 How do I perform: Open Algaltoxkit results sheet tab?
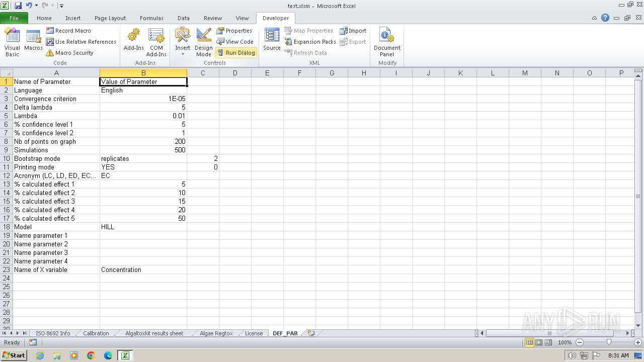pyautogui.click(x=154, y=333)
